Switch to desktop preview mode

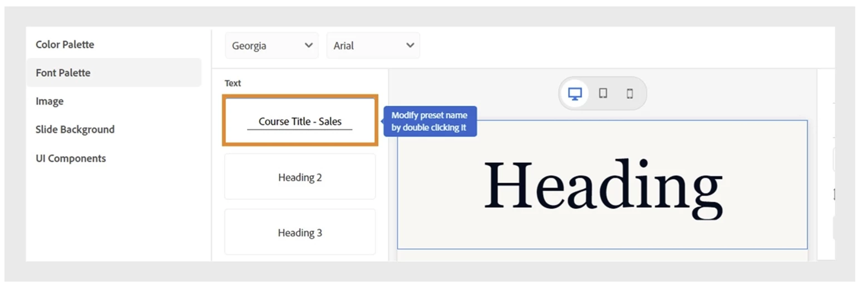coord(575,93)
